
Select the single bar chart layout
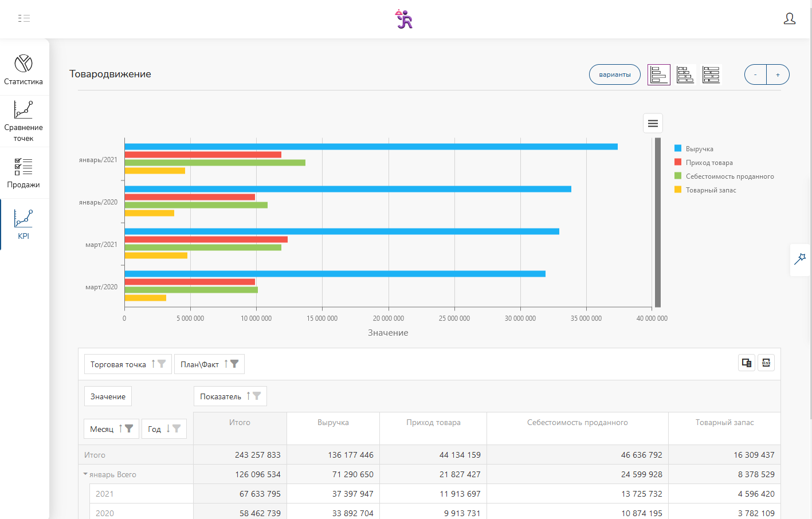pos(659,74)
